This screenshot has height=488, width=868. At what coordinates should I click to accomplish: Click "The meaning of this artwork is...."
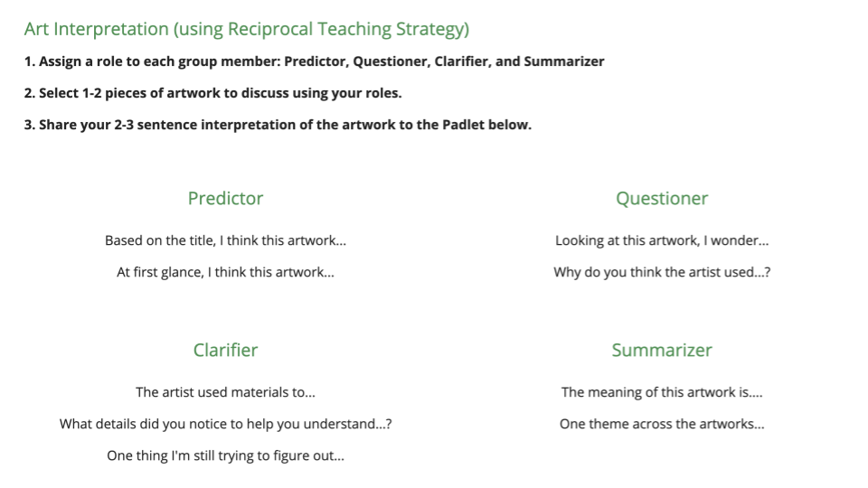pos(662,392)
